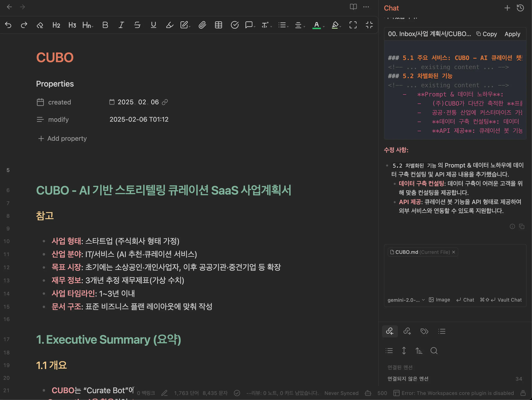Screen dimensions: 532x400
Task: Click the Never Synced status item
Action: tap(341, 393)
